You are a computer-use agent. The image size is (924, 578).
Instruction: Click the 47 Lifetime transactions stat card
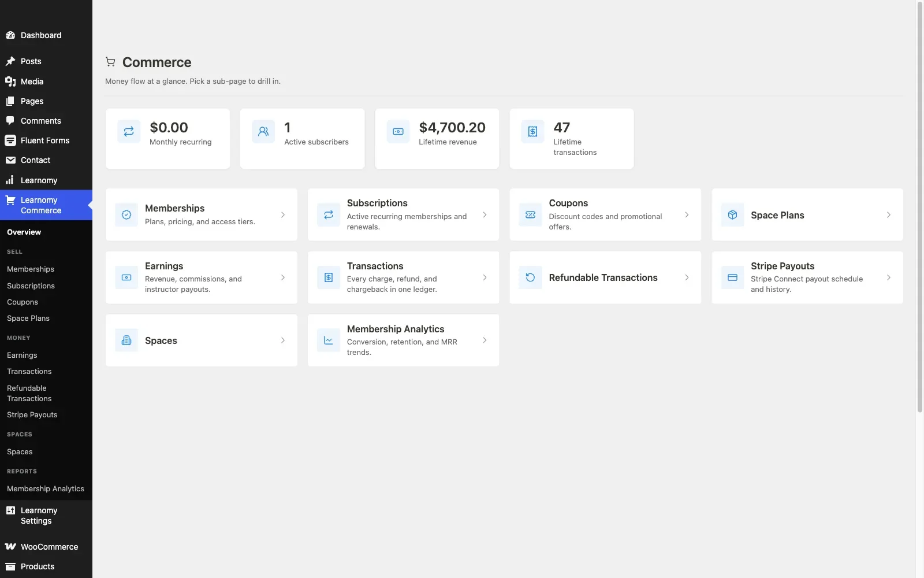tap(572, 139)
